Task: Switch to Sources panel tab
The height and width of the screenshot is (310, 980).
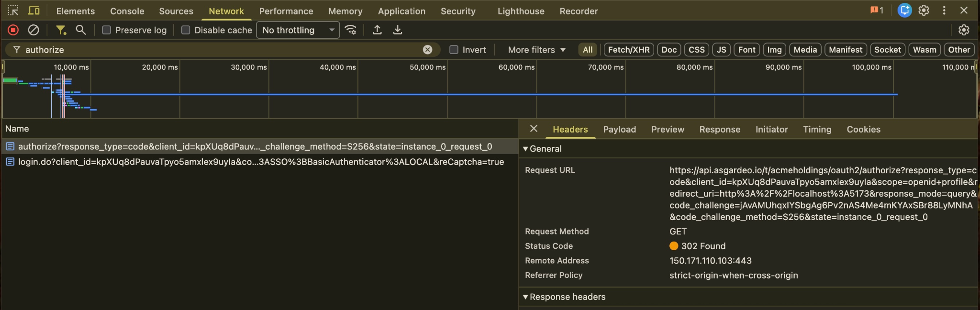Action: click(x=176, y=11)
